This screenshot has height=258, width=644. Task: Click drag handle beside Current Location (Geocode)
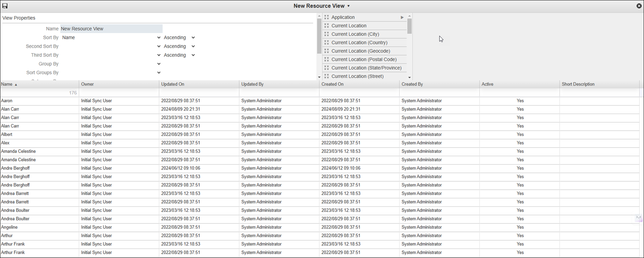(327, 51)
